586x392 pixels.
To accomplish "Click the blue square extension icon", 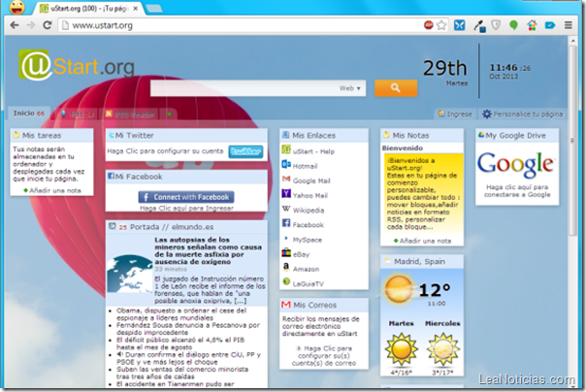I will click(x=459, y=25).
